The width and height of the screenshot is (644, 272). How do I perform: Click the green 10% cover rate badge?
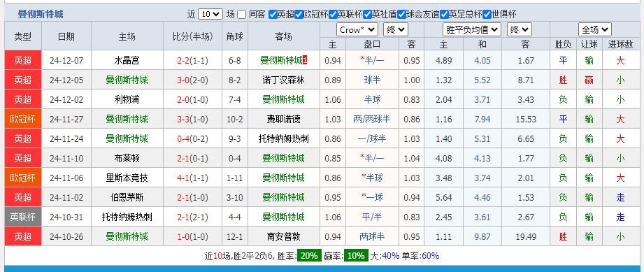point(356,255)
